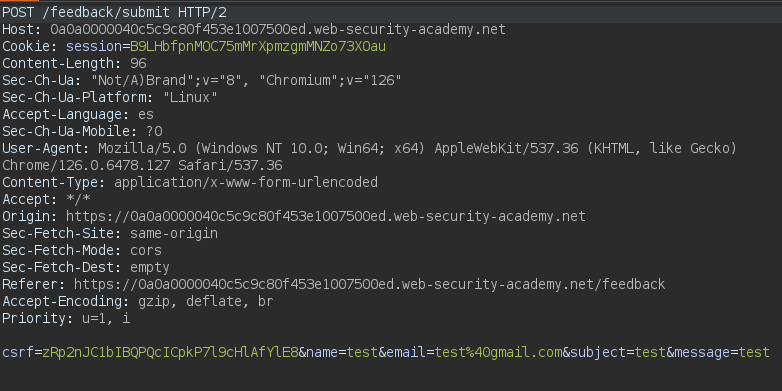Click the User-Agent Mozilla/5.0 line

(370, 149)
